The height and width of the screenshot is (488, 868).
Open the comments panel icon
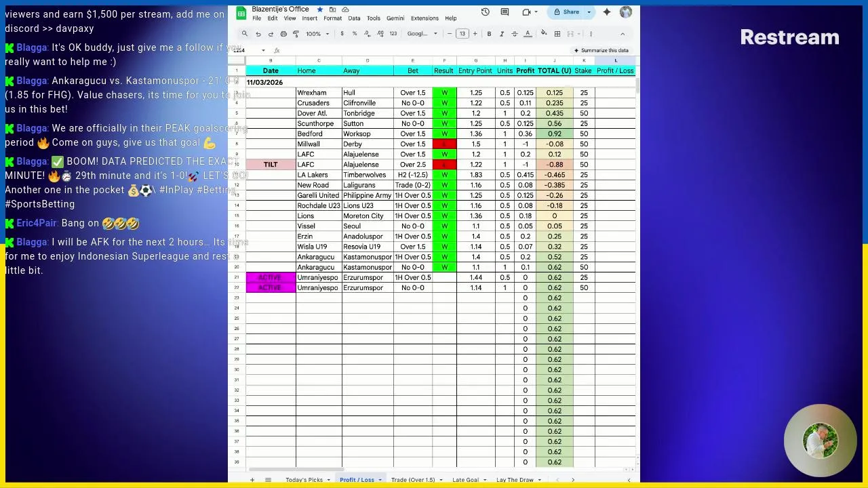tap(505, 12)
